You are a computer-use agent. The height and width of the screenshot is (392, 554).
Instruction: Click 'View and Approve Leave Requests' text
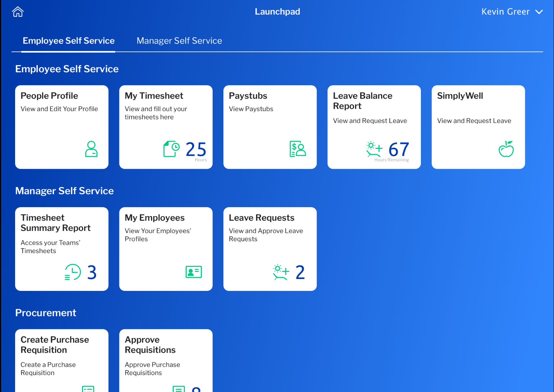[x=266, y=235]
